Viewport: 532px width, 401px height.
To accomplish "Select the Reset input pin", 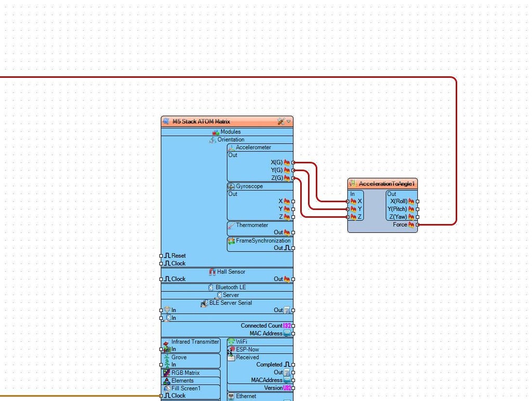I will click(161, 256).
